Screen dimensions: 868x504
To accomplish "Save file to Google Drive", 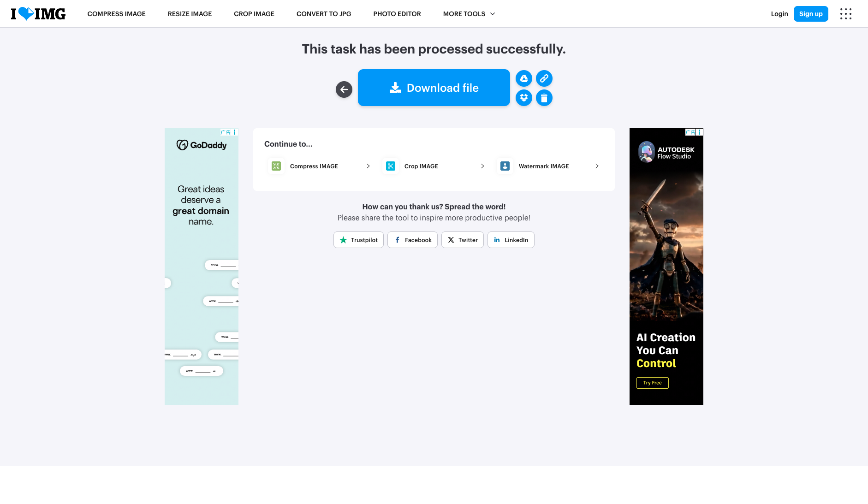I will point(524,78).
